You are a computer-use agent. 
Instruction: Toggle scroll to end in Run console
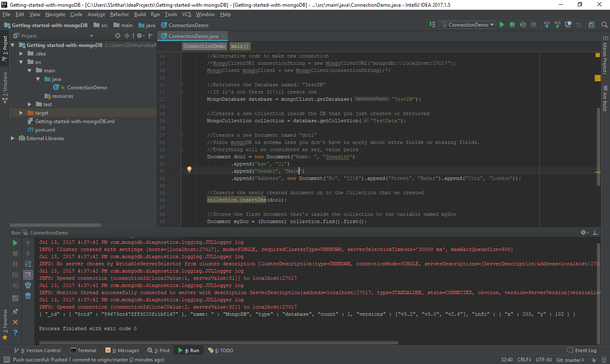(28, 275)
